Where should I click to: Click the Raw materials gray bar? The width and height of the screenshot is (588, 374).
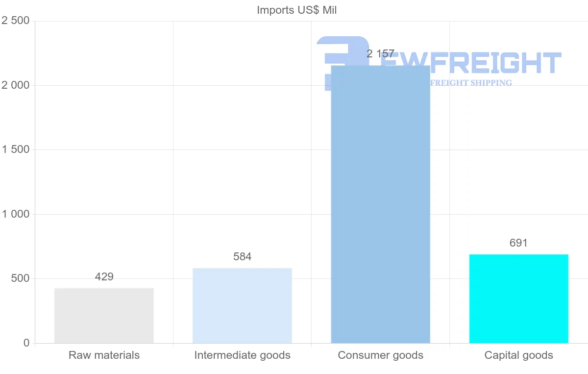pyautogui.click(x=104, y=315)
